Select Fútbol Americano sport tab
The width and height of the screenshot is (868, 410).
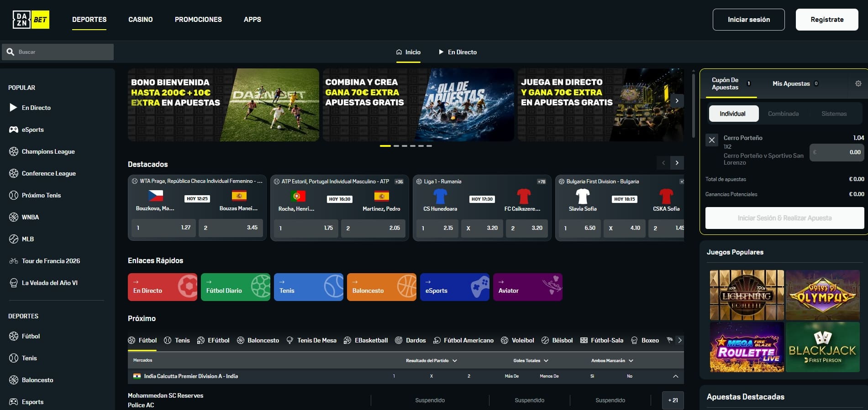click(463, 340)
